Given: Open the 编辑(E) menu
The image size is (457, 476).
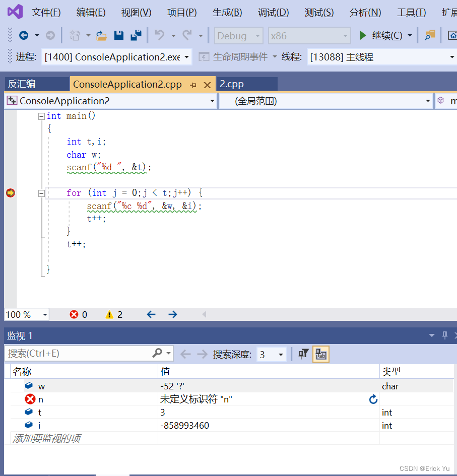Looking at the screenshot, I should click(x=91, y=13).
